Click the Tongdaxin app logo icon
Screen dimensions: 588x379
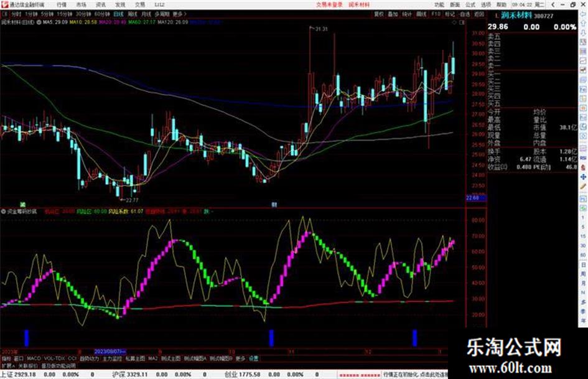pos(4,4)
